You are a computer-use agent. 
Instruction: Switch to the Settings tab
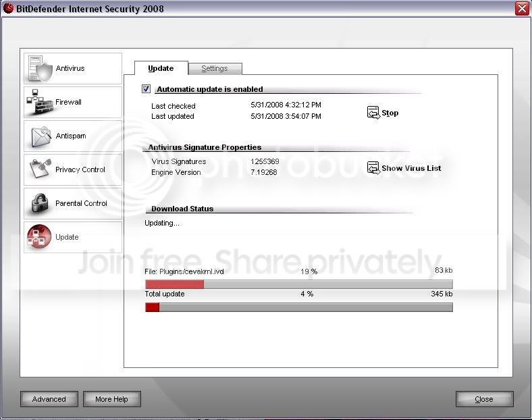215,68
